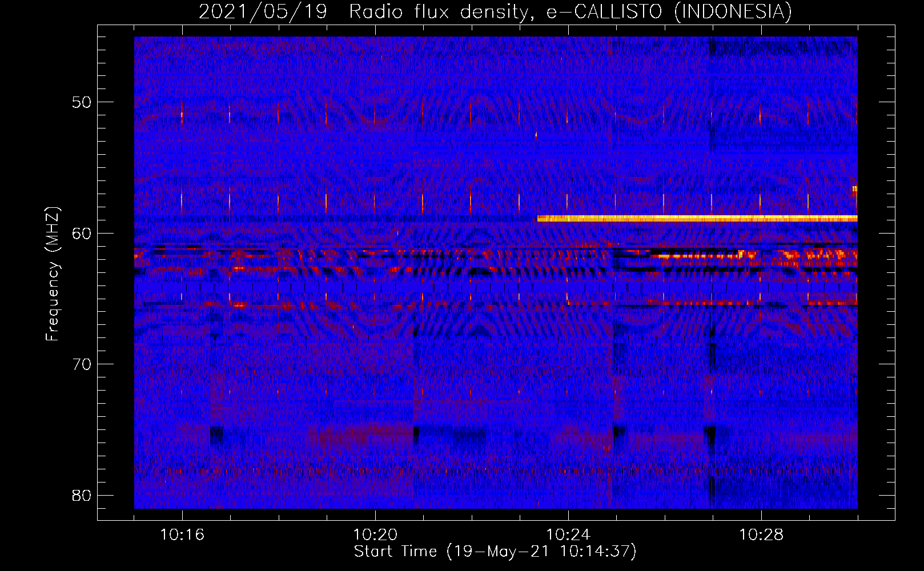Click the "Start Time (19-May-21 10:14:37)" label
This screenshot has width=924, height=571.
click(495, 552)
